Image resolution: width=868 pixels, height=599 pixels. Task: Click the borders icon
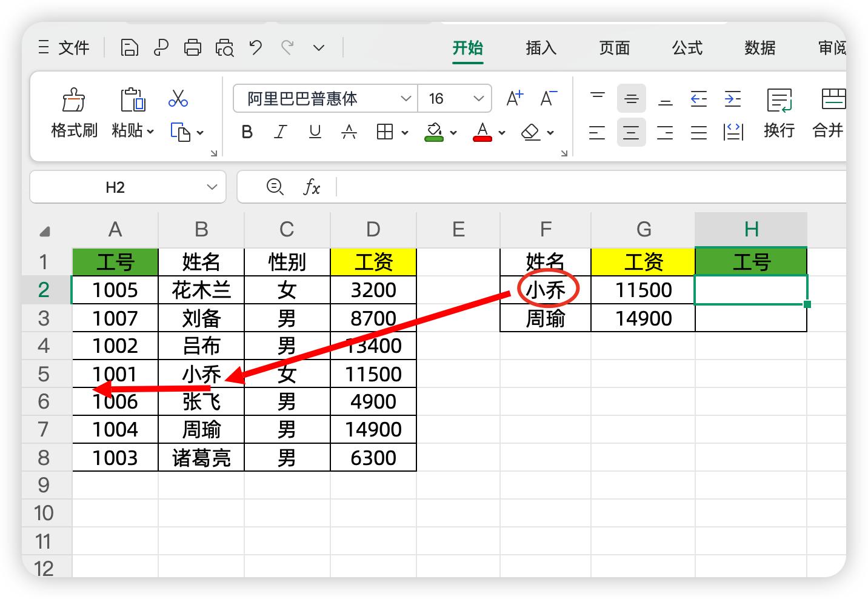(385, 132)
